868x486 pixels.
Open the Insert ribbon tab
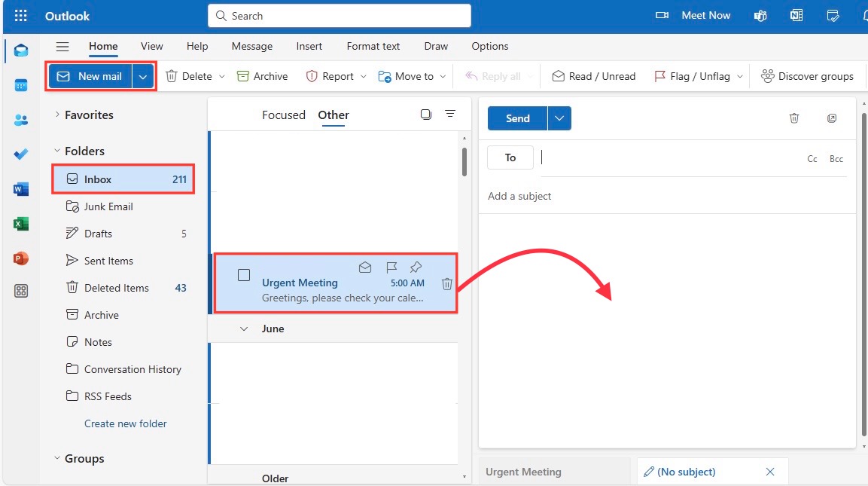click(309, 46)
